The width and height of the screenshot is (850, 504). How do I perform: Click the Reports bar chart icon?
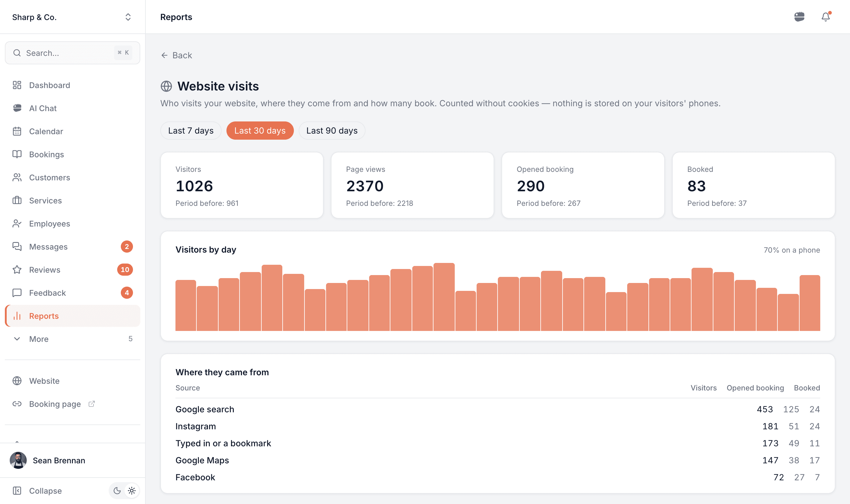(x=17, y=316)
